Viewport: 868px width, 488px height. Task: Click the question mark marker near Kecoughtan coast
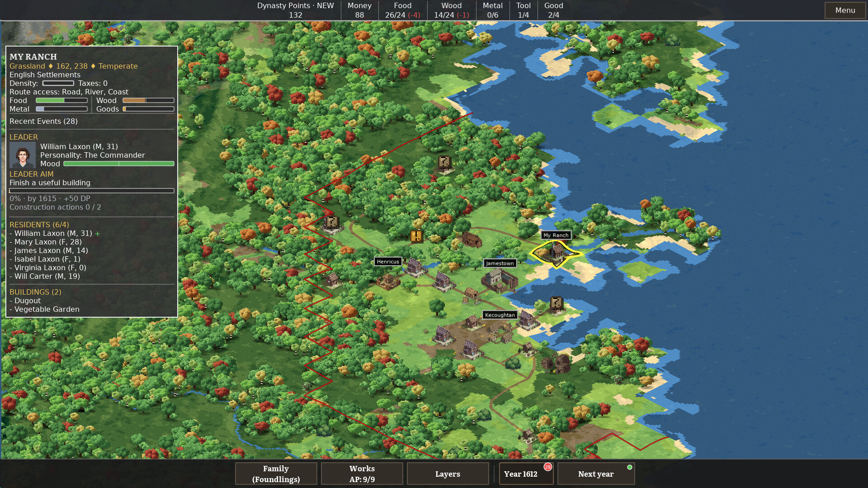pos(557,303)
